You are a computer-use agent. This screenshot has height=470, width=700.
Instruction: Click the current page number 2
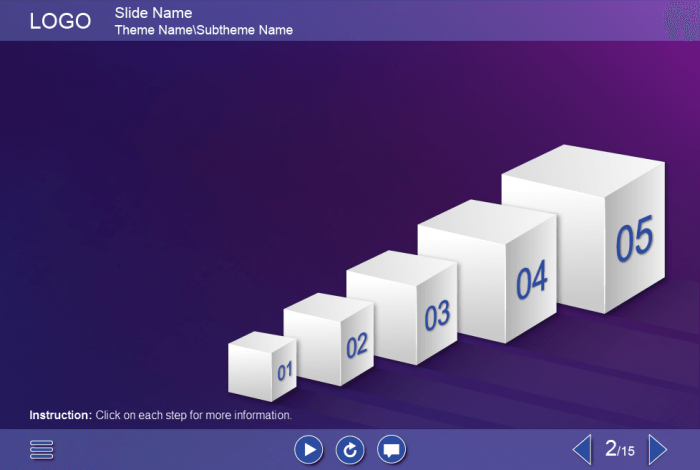coord(610,449)
